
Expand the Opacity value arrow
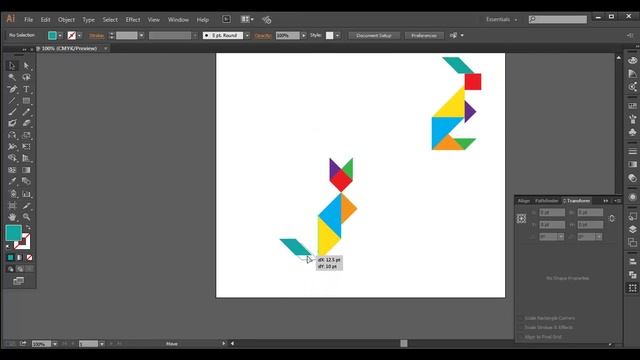click(x=303, y=36)
